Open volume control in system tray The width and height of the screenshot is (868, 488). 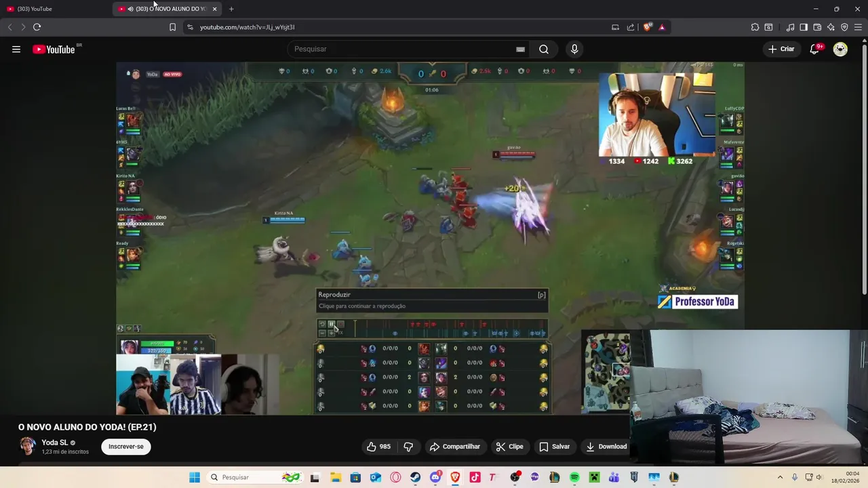[x=818, y=477]
